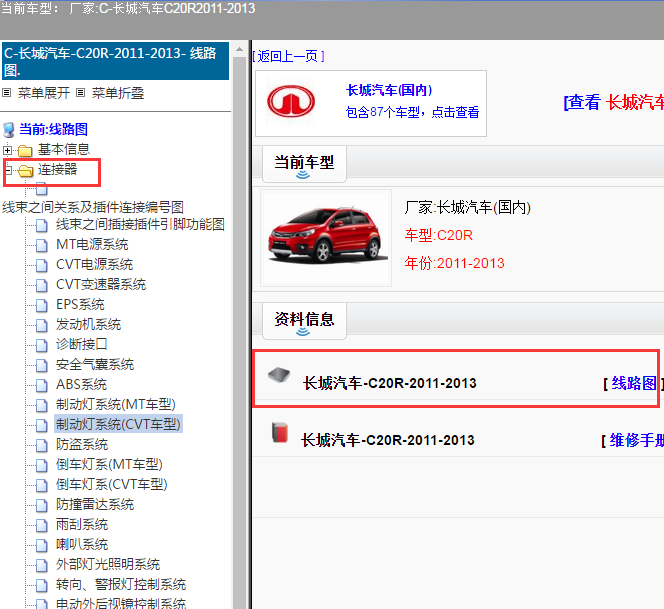Viewport: 664px width, 609px height.
Task: Click the current wiring diagram computer icon
Action: (x=9, y=129)
